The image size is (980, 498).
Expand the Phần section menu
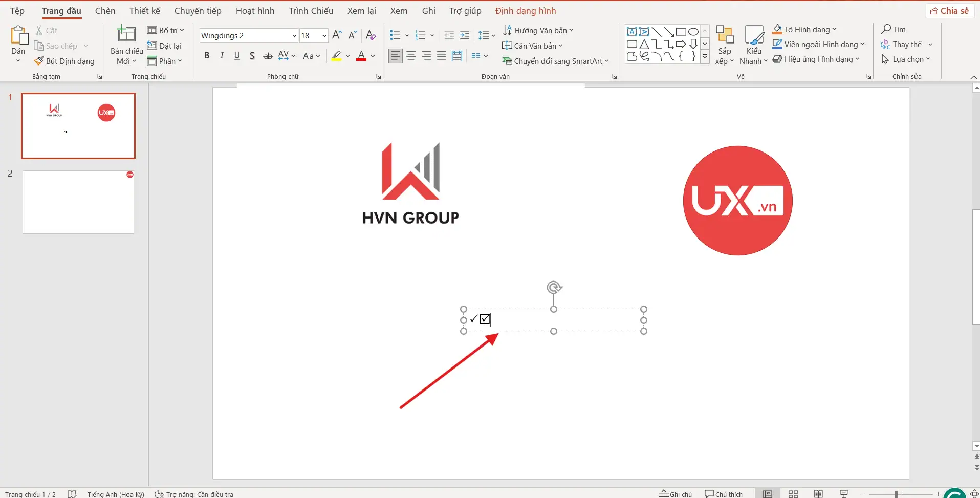[164, 61]
